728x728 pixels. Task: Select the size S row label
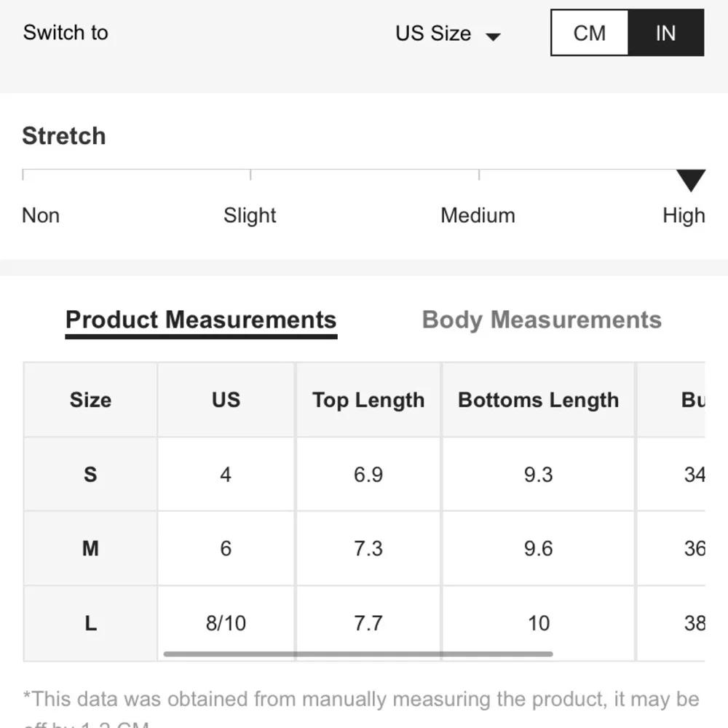point(90,475)
